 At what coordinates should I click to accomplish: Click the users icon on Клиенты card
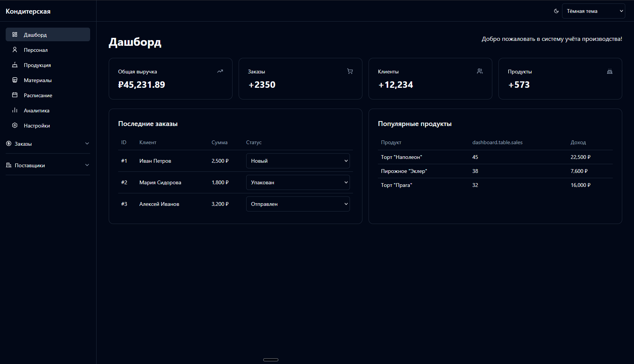pos(480,71)
